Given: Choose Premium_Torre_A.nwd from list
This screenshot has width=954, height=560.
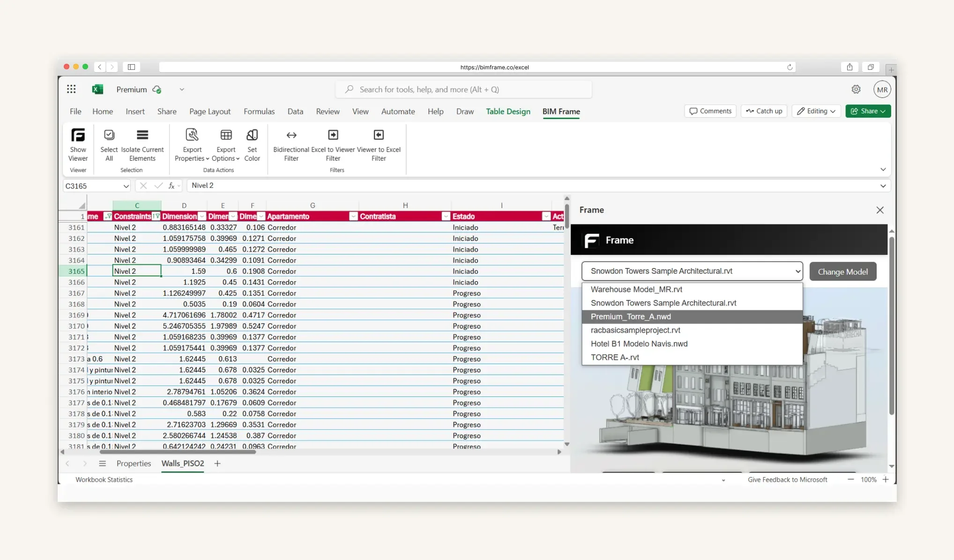Looking at the screenshot, I should [692, 317].
